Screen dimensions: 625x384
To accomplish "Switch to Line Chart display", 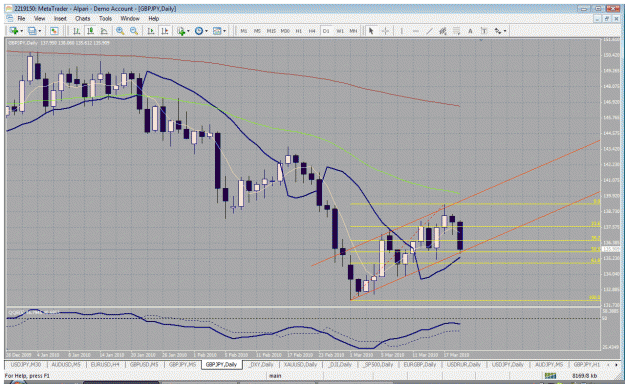I will point(104,31).
